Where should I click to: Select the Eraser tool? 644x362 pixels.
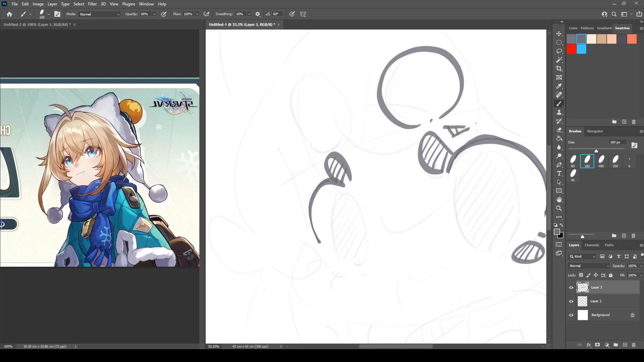coord(559,130)
